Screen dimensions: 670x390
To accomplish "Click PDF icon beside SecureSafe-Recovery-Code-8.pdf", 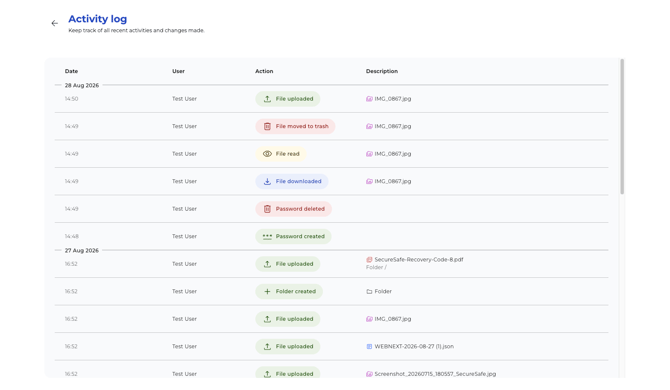I will point(369,259).
